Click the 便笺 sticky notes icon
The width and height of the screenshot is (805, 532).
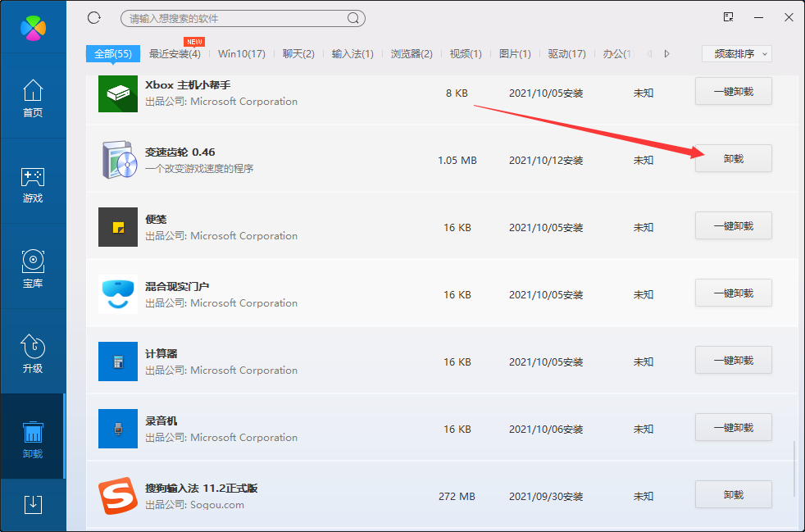point(118,227)
